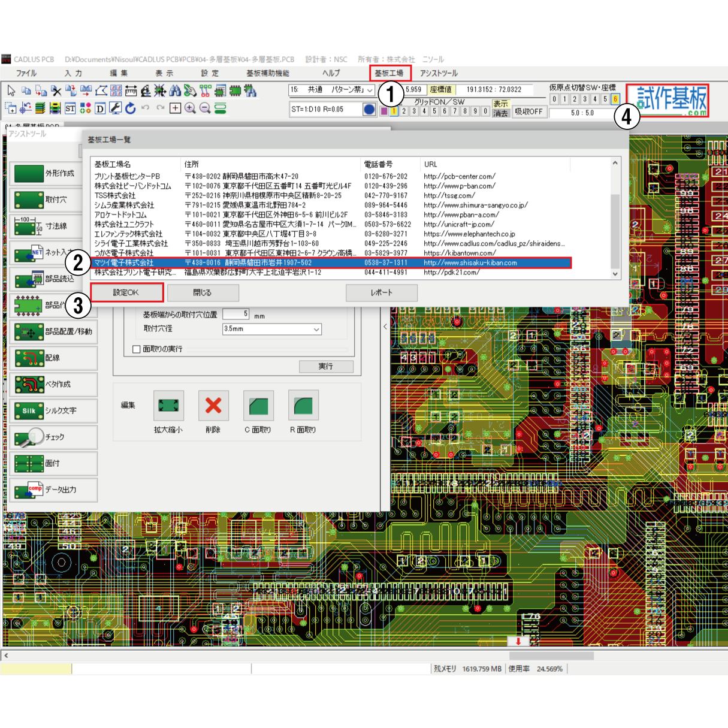Click the D toolbar icon
This screenshot has height=728, width=728.
point(100,108)
